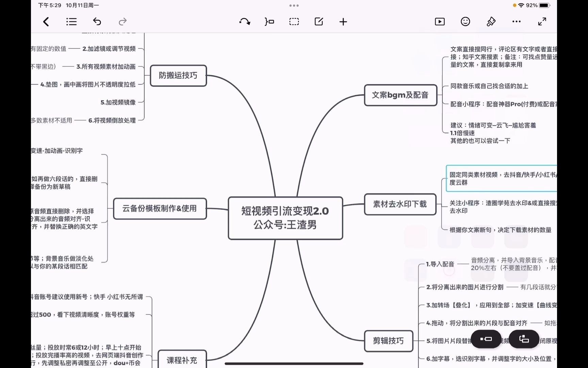Add a new topic with plus icon
This screenshot has width=588, height=368.
click(x=343, y=22)
